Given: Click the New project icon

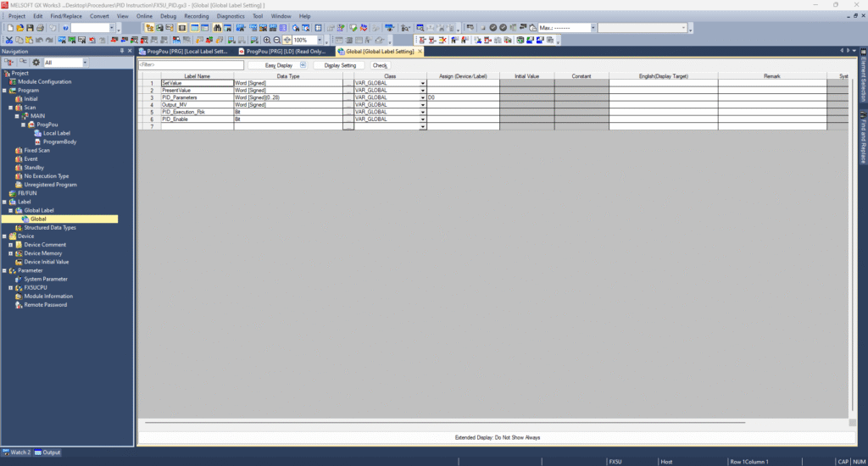Looking at the screenshot, I should (10, 28).
